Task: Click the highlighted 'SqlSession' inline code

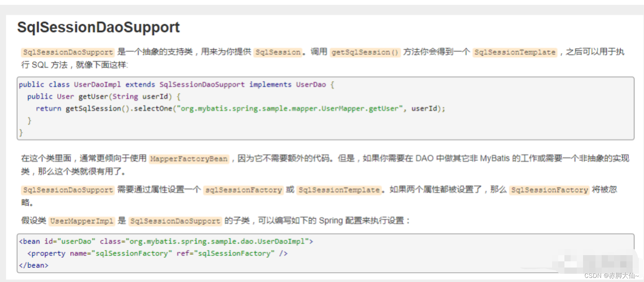Action: 278,52
